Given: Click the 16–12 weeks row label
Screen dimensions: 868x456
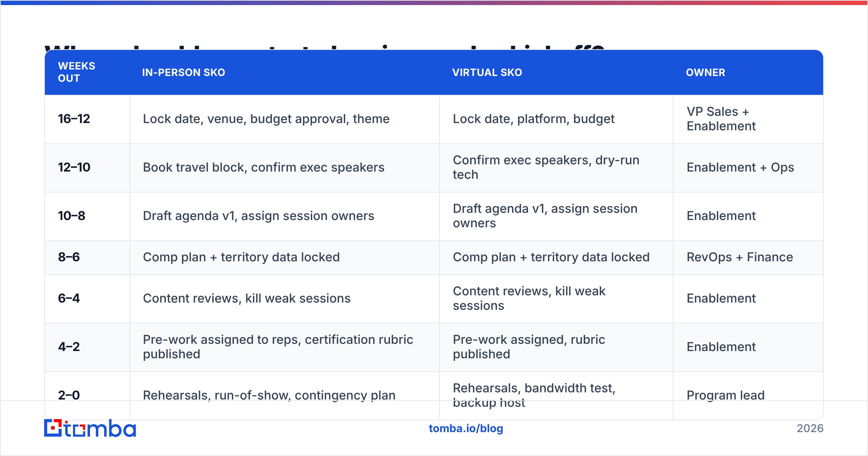Looking at the screenshot, I should pos(74,119).
